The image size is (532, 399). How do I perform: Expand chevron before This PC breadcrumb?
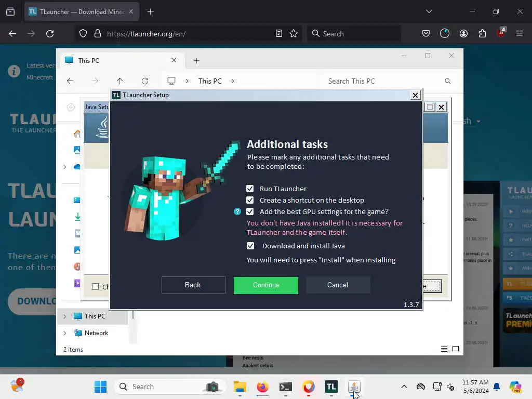click(187, 81)
